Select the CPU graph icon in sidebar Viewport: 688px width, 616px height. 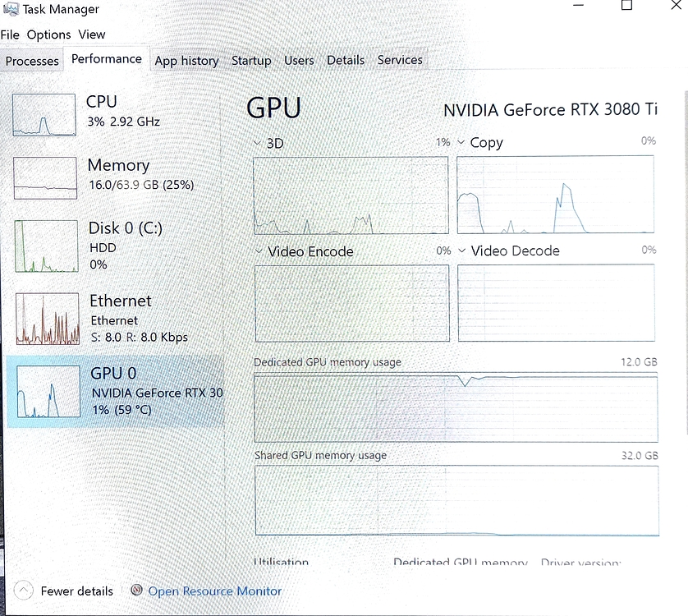click(x=44, y=115)
